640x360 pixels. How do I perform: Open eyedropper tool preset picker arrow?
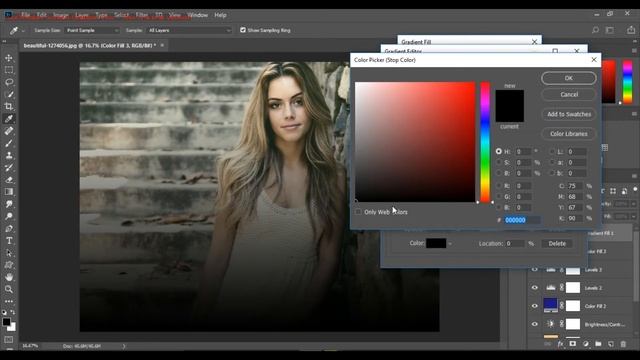23,31
